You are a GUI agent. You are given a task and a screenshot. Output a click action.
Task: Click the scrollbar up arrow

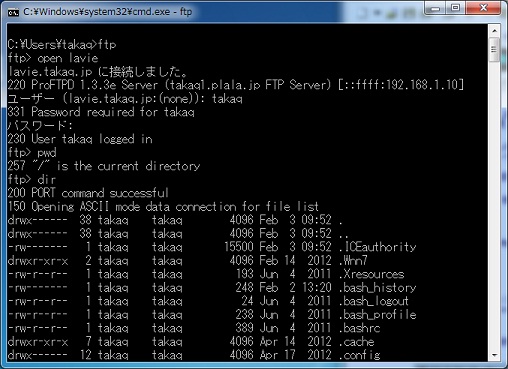click(494, 31)
